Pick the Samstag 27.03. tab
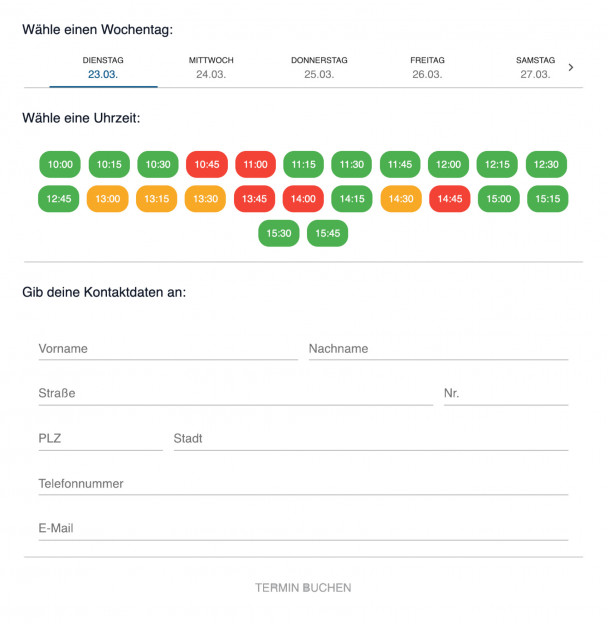 click(x=535, y=67)
